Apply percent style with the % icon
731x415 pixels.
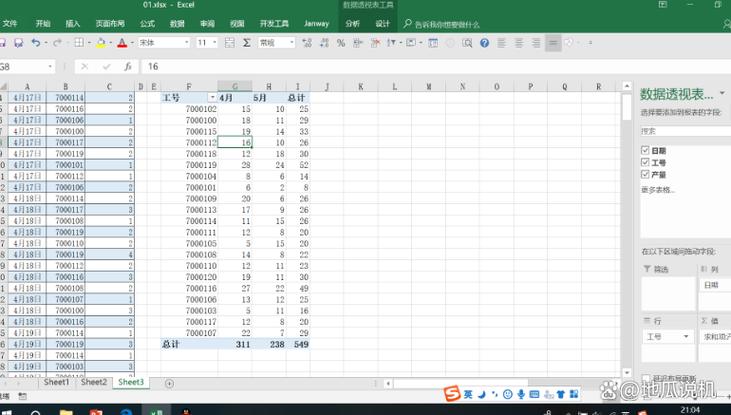pos(341,43)
